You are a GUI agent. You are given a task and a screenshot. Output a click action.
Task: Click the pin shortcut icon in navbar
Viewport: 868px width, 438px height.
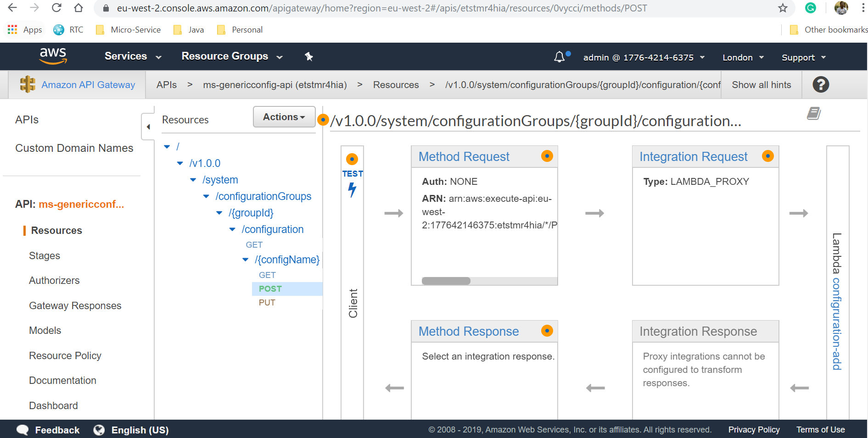[x=309, y=56]
